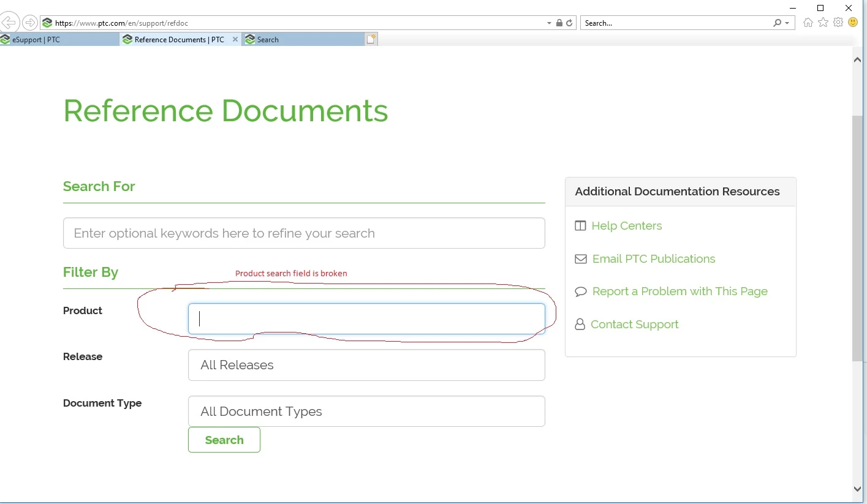Focus the Product filter field
The height and width of the screenshot is (504, 867).
pyautogui.click(x=366, y=318)
